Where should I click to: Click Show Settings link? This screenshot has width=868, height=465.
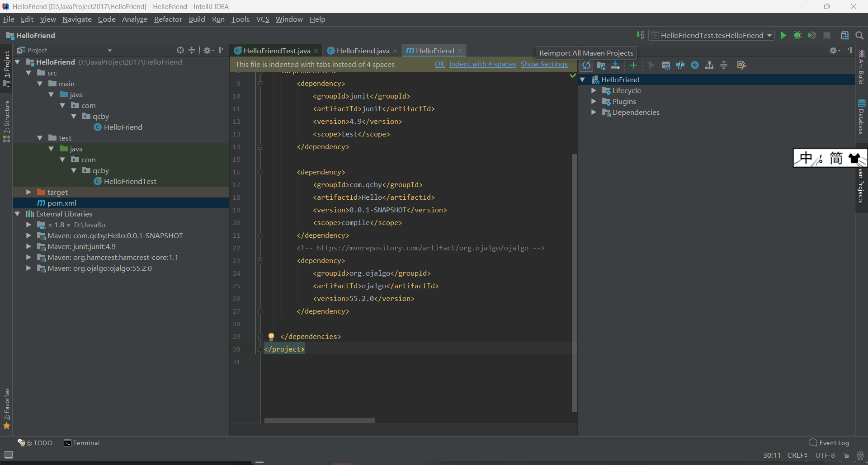(x=544, y=64)
